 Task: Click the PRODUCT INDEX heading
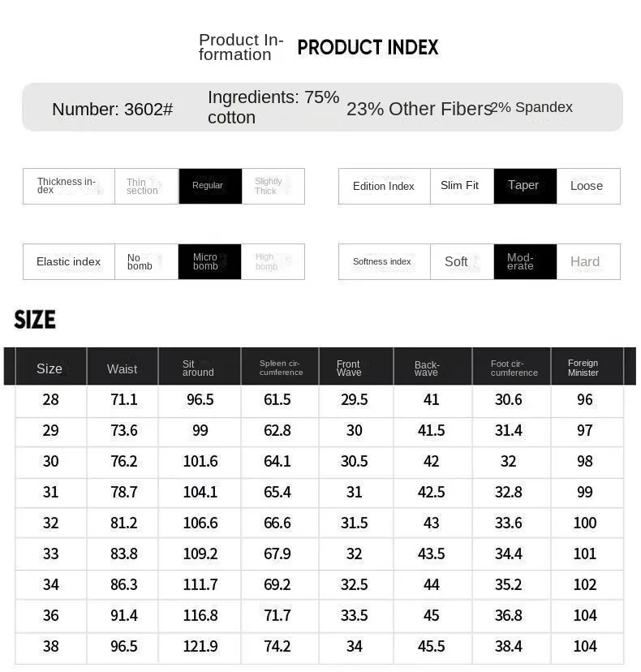tap(368, 47)
